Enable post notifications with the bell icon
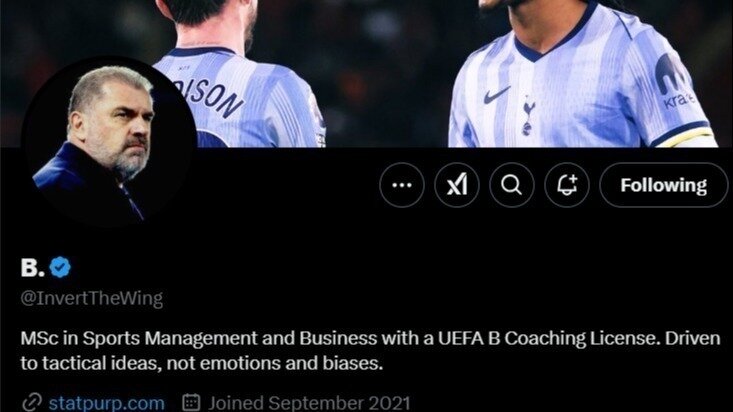733x412 pixels. (x=567, y=185)
